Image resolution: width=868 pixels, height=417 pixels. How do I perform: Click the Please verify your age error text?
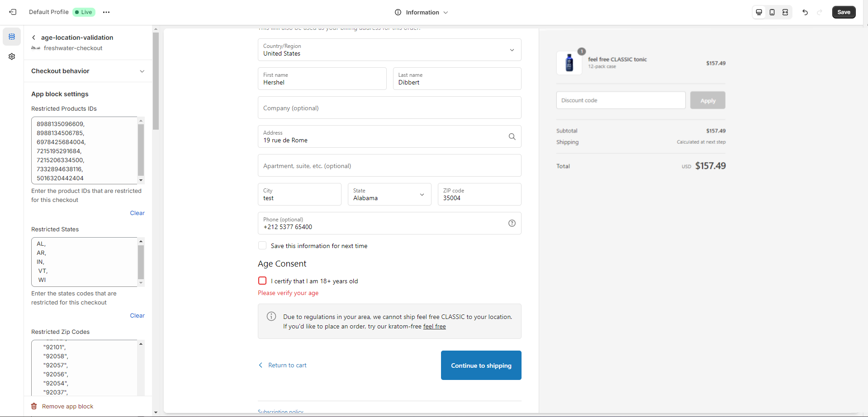(x=288, y=293)
